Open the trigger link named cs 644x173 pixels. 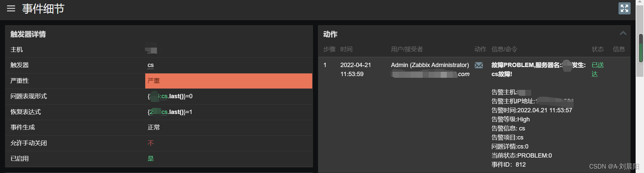[x=151, y=65]
